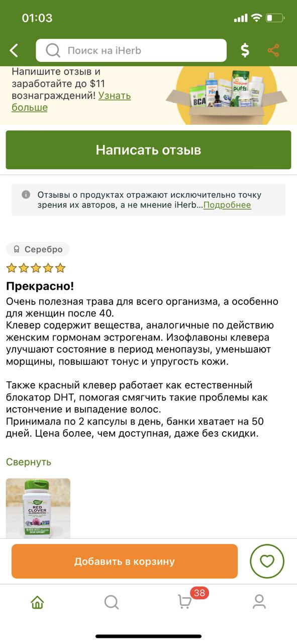Open the Узнать больше link
Viewport: 297px width, 644px height.
71,101
